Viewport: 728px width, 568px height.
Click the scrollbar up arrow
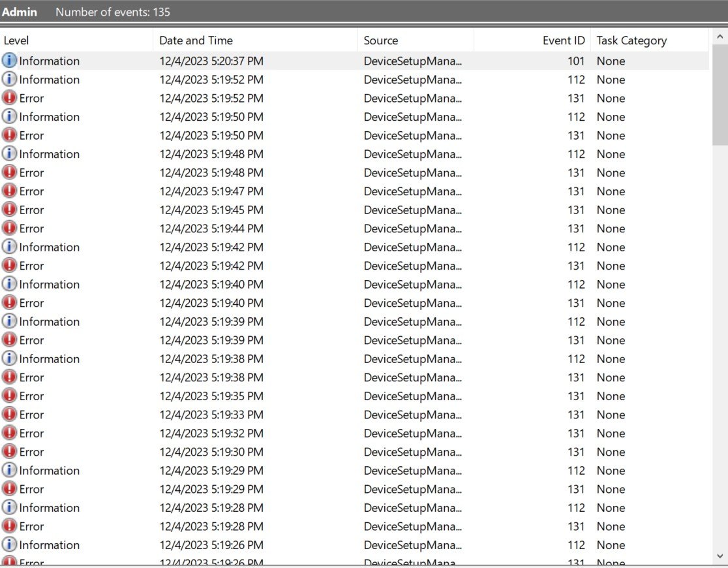[720, 37]
